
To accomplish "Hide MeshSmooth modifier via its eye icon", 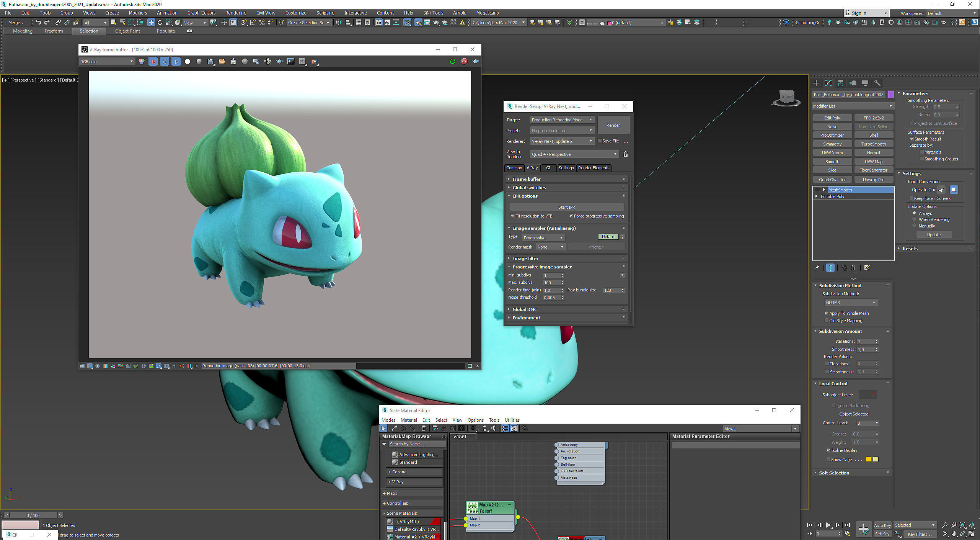I will coord(817,190).
